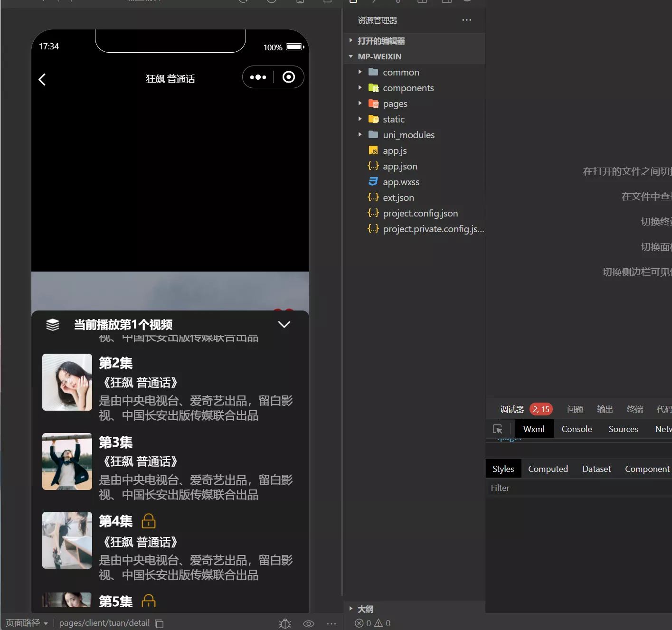Click the 第3集 episode thumbnail
Image resolution: width=672 pixels, height=630 pixels.
[x=66, y=461]
